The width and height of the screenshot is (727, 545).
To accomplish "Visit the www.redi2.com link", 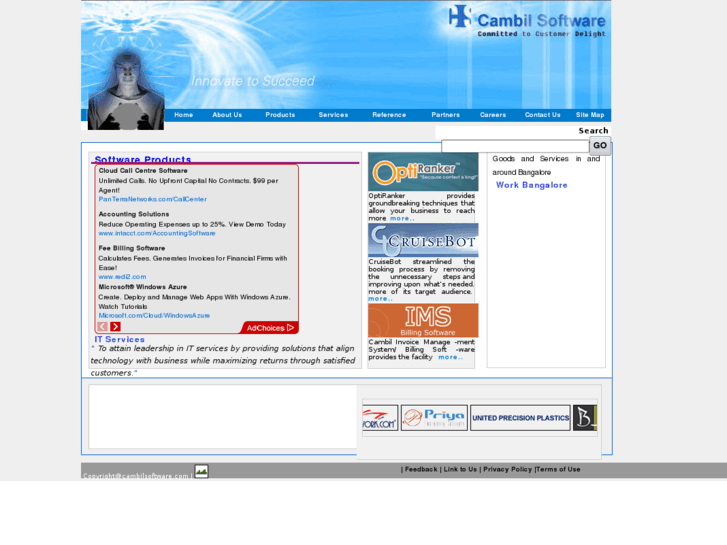I will (x=122, y=277).
